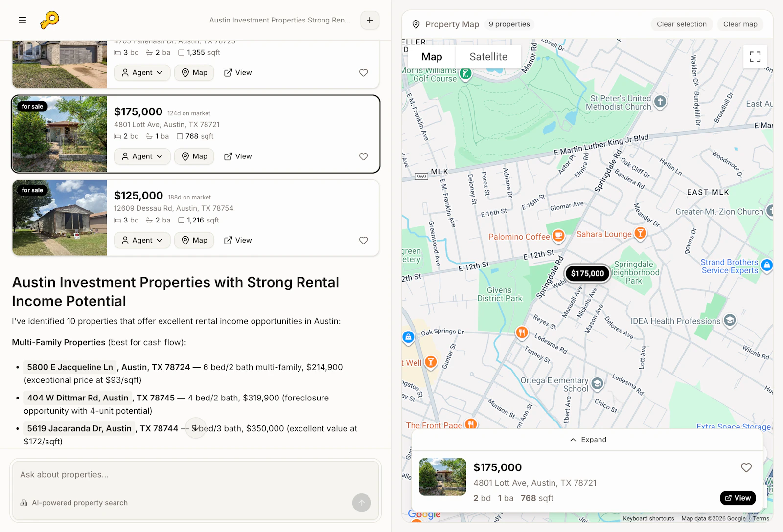This screenshot has height=532, width=783.
Task: Click Ortega Elementary School pin
Action: pos(597,383)
